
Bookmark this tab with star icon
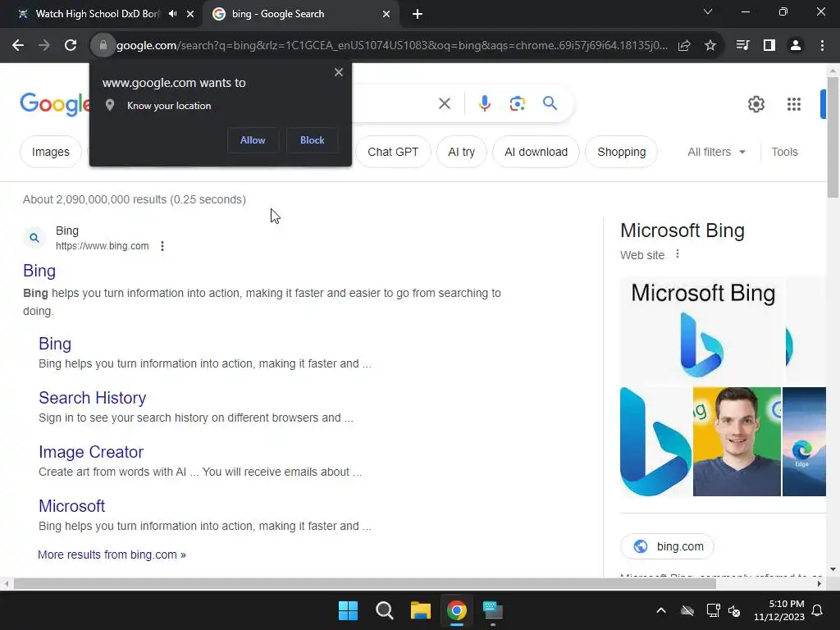(x=710, y=46)
